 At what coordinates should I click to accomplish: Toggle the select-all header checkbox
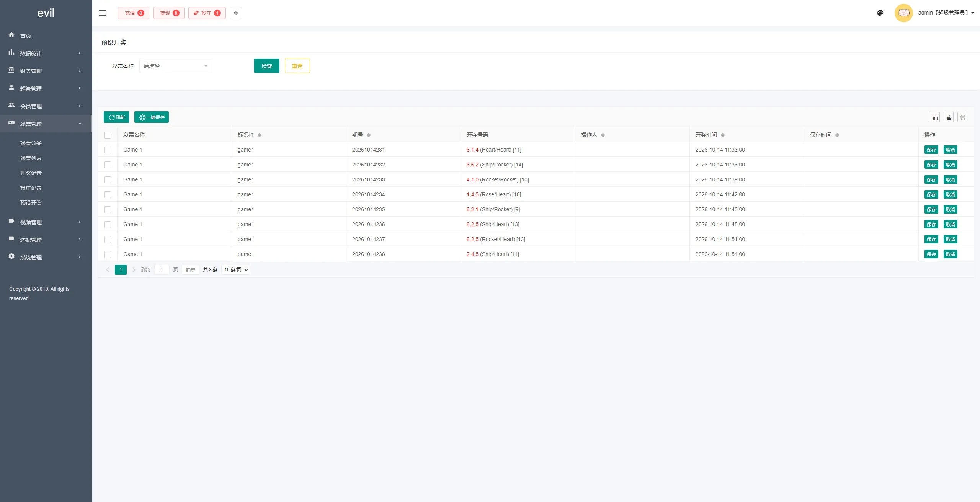(x=108, y=135)
